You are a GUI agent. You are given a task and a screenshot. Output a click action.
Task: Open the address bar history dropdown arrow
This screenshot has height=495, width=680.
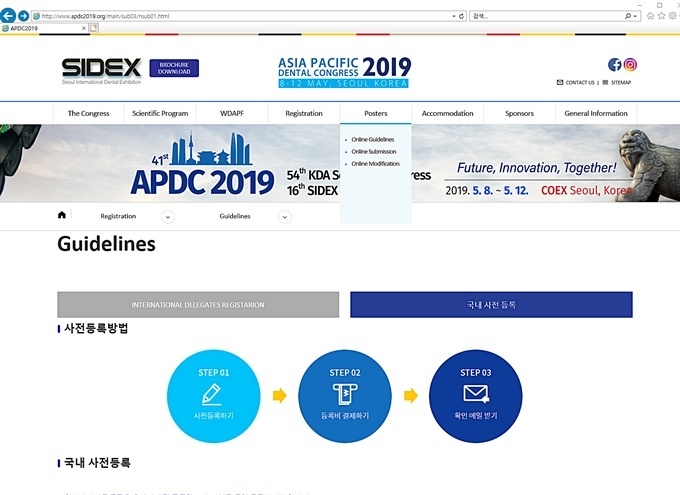454,16
